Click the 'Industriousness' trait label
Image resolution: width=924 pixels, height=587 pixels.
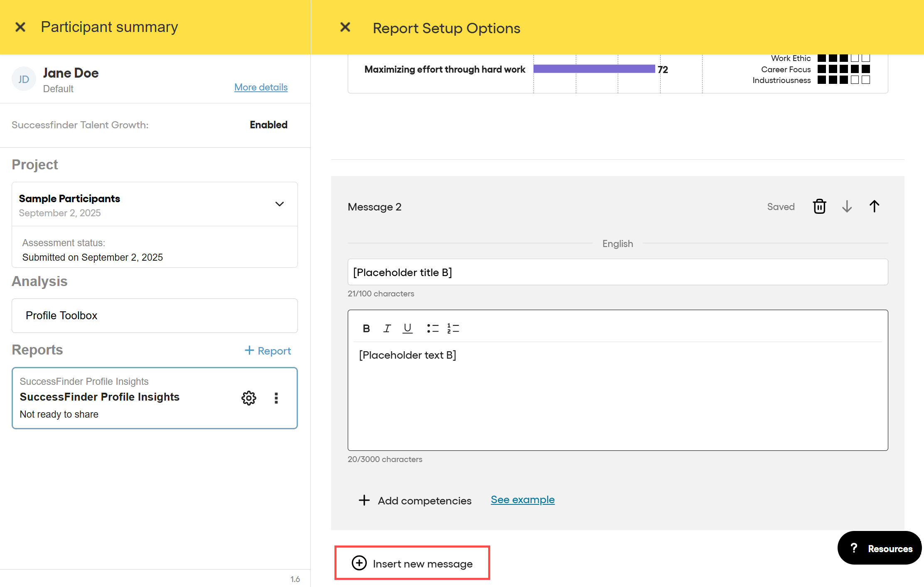781,80
